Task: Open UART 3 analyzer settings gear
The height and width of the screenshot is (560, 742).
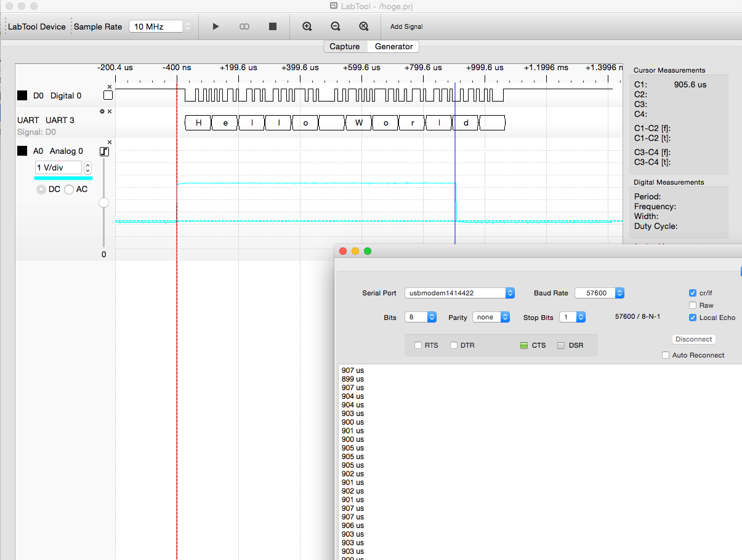Action: (x=102, y=111)
